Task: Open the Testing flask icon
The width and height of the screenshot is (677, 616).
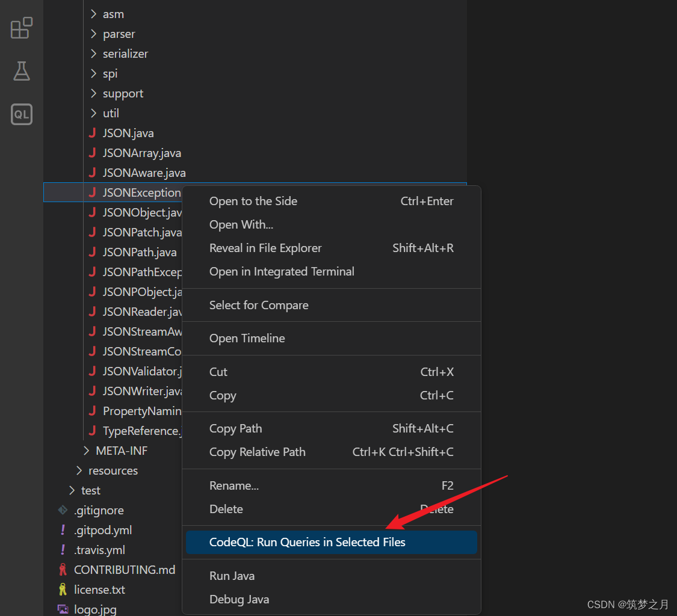Action: click(22, 71)
